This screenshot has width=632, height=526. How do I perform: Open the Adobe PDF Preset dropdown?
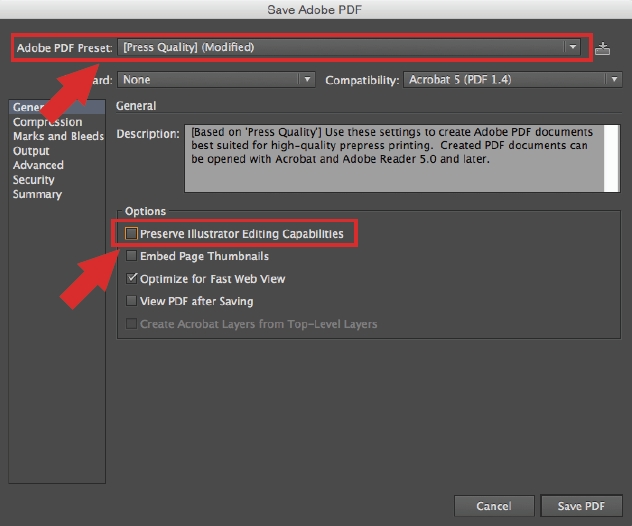tap(349, 47)
